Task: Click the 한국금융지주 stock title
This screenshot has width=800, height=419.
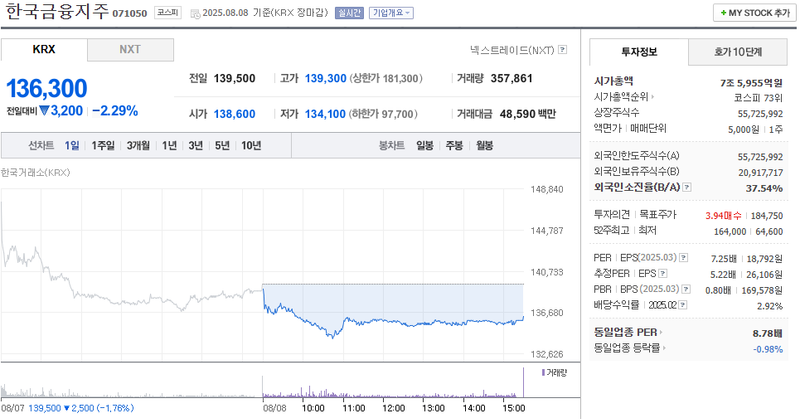Action: click(57, 12)
